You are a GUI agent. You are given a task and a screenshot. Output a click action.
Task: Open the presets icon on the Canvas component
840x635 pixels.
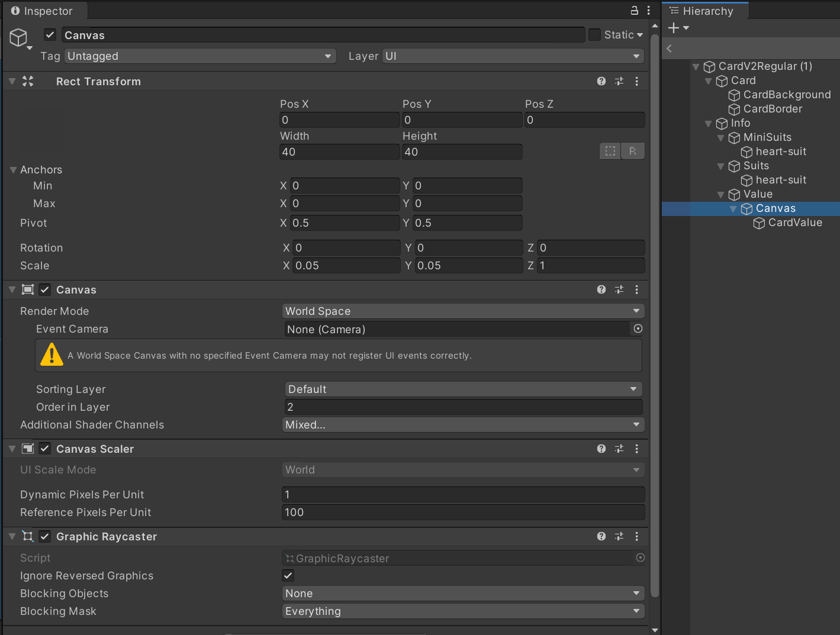tap(619, 289)
